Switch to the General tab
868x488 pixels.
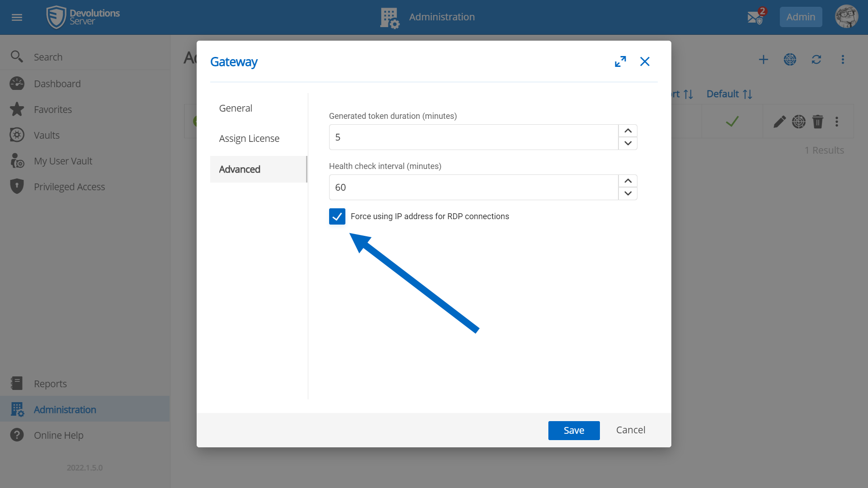236,108
